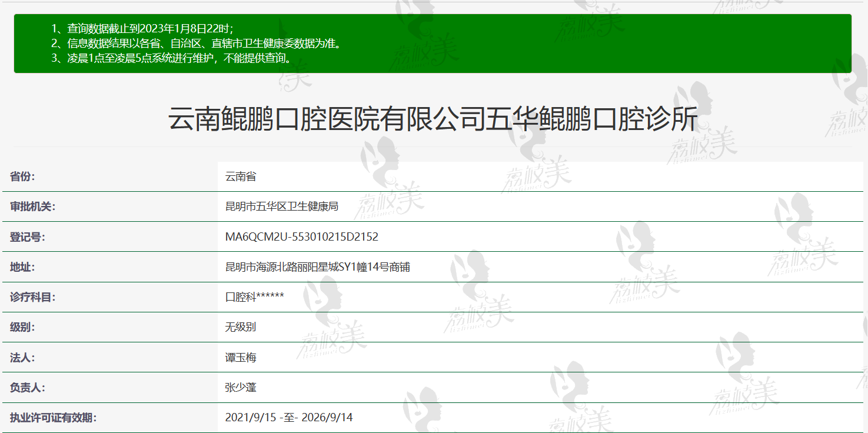Viewport: 868px width, 433px height.
Task: Select registration number MA6QCM2U-553010215D2152
Action: click(302, 237)
